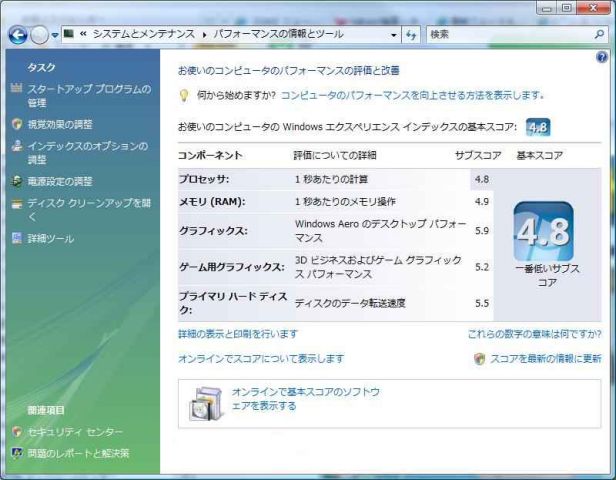Image resolution: width=616 pixels, height=480 pixels.
Task: Select 電源設定の調整 from sidebar
Action: (60, 181)
